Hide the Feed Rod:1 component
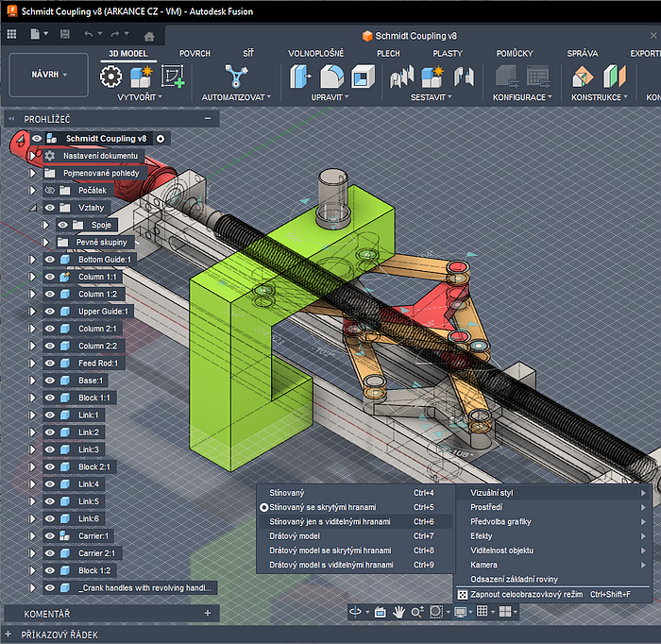Viewport: 661px width, 644px height. [x=50, y=363]
